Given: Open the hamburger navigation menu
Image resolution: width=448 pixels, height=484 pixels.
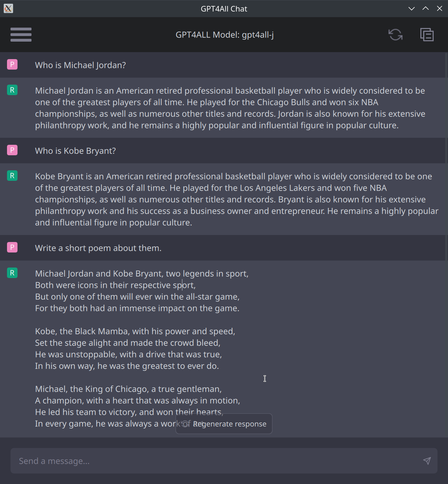Looking at the screenshot, I should (21, 35).
